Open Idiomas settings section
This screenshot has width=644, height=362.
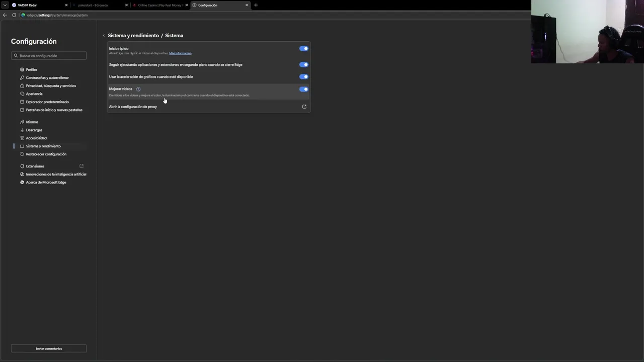point(49,122)
